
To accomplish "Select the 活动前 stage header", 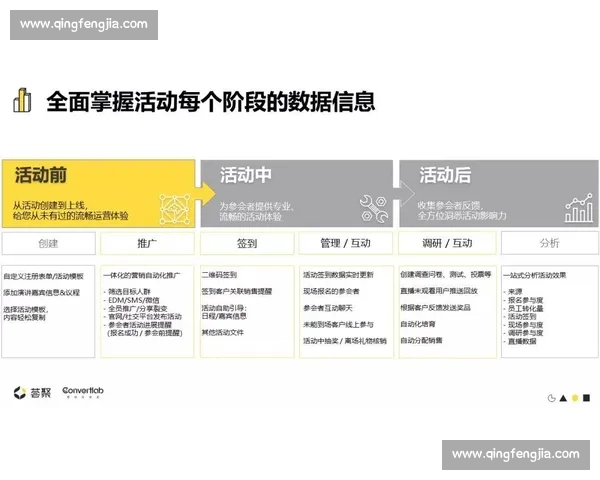I will pyautogui.click(x=98, y=194).
